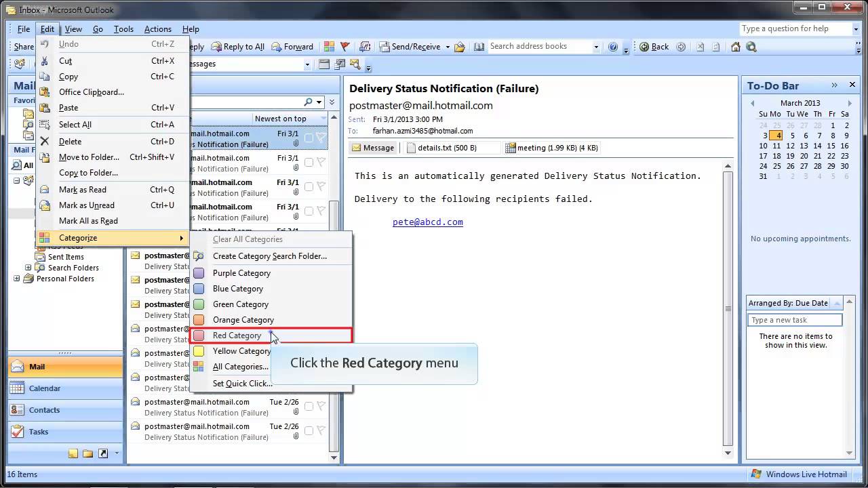Go to the next month in calendar

pos(850,103)
